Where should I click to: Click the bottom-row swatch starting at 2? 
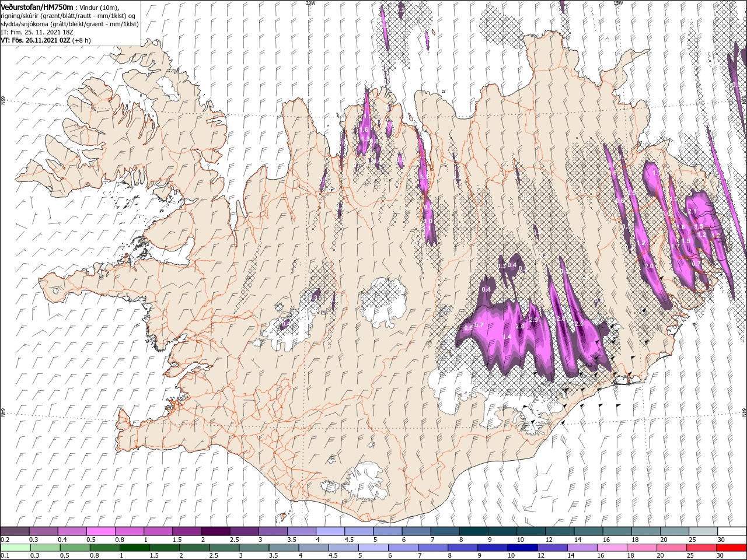click(x=194, y=548)
